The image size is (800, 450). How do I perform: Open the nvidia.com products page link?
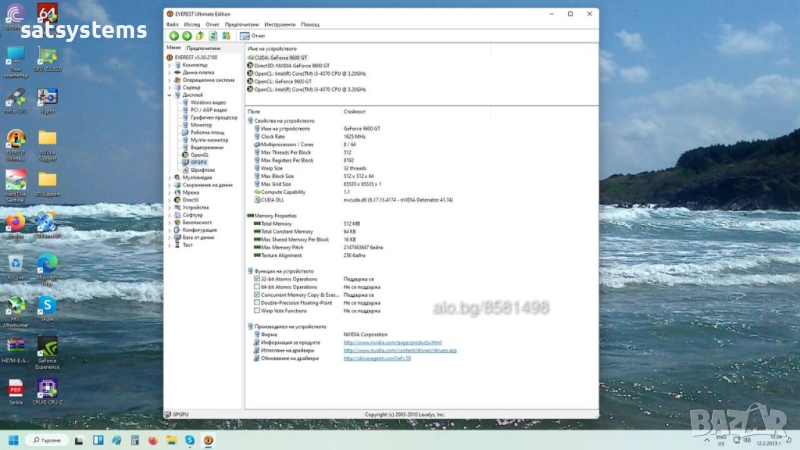click(x=392, y=343)
